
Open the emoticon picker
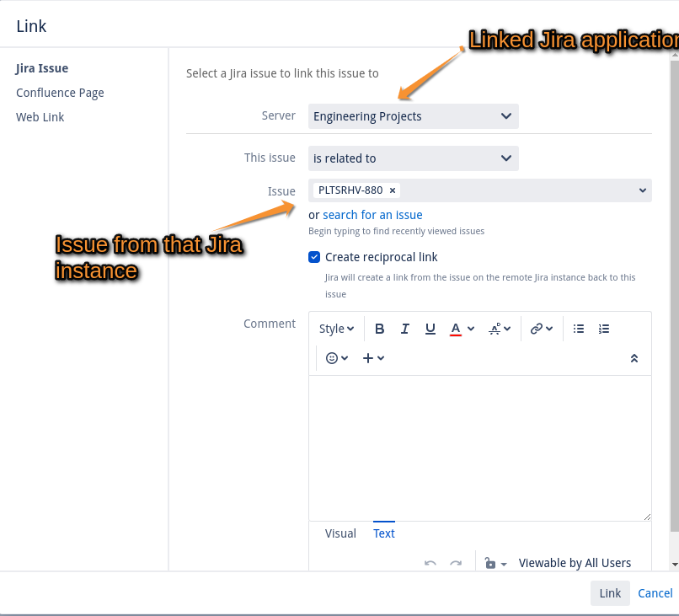pyautogui.click(x=336, y=358)
